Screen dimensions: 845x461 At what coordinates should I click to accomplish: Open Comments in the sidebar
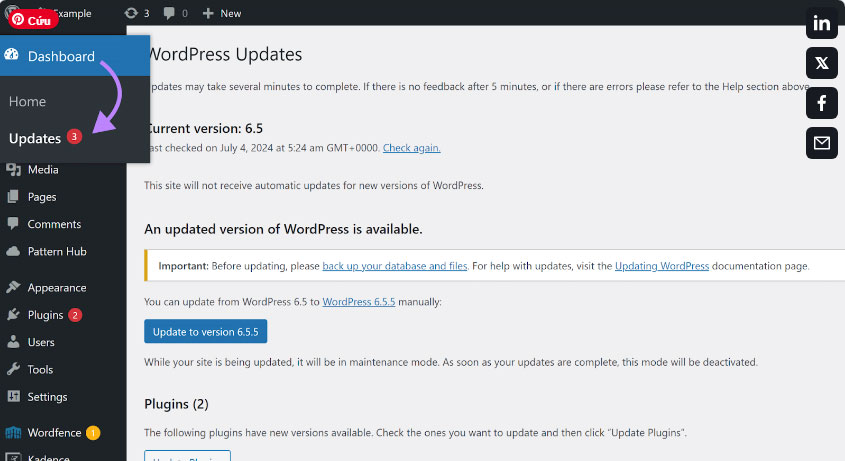pyautogui.click(x=54, y=224)
